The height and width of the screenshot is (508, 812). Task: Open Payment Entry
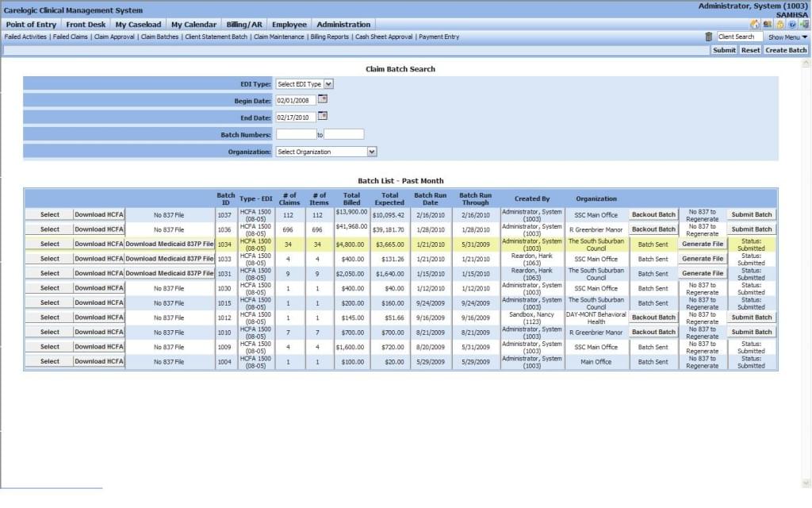(439, 37)
